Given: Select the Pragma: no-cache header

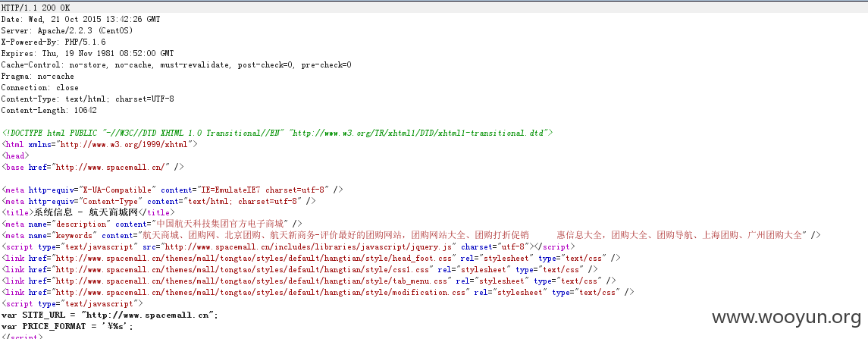Looking at the screenshot, I should click(x=38, y=77).
